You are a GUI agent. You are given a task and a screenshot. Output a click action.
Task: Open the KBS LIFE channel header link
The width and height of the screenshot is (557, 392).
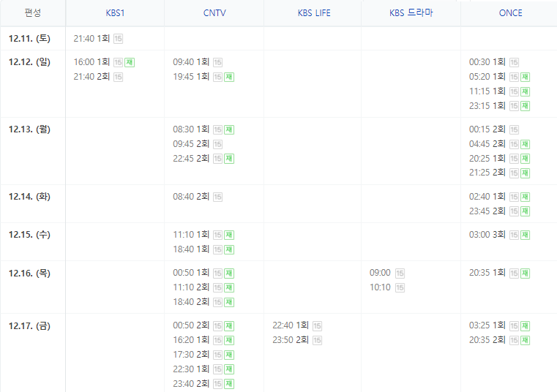pyautogui.click(x=314, y=13)
